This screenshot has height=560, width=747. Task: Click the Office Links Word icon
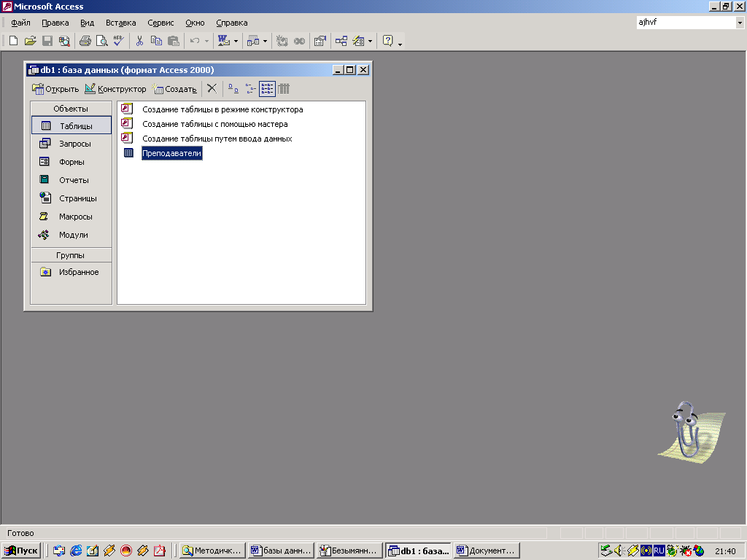click(x=223, y=41)
